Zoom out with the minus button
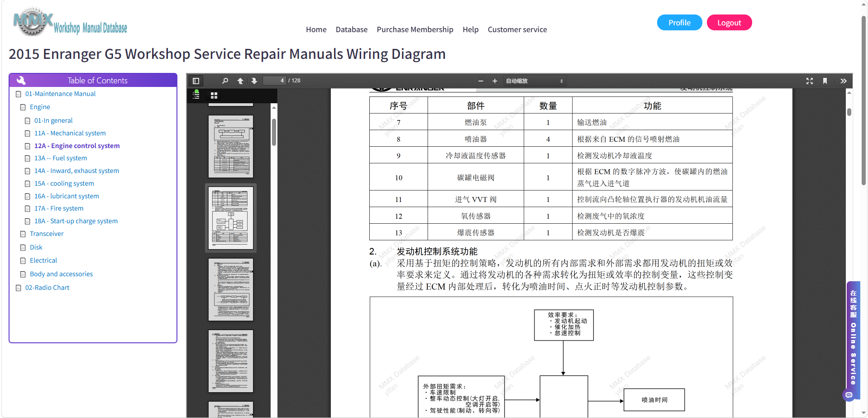Image resolution: width=868 pixels, height=418 pixels. click(481, 81)
